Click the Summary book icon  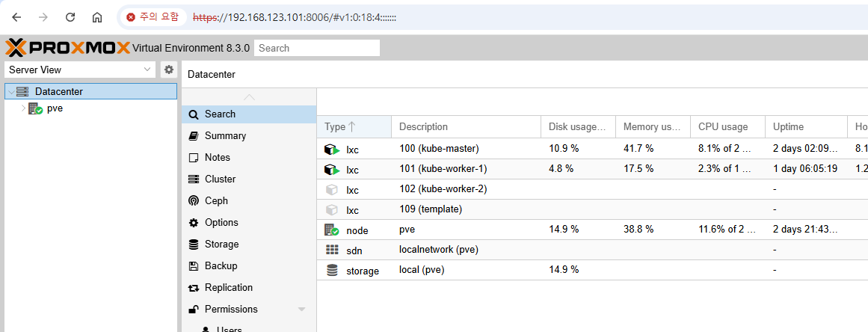pos(193,135)
